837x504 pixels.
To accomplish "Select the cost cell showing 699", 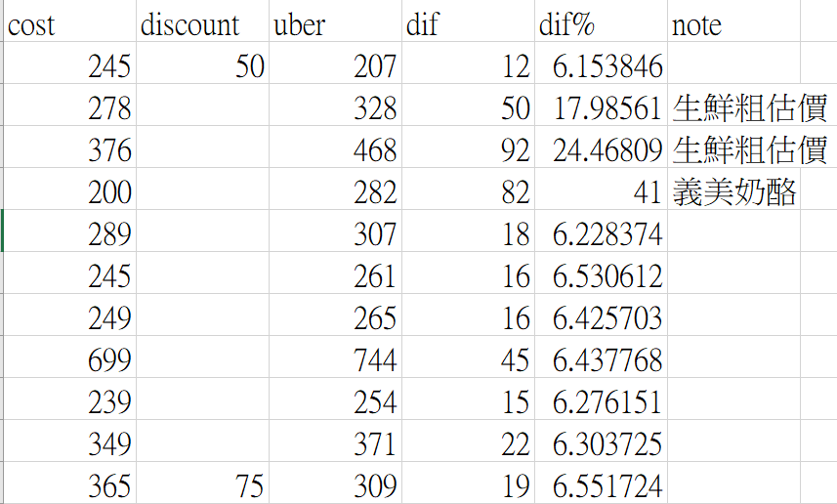I will pyautogui.click(x=68, y=360).
